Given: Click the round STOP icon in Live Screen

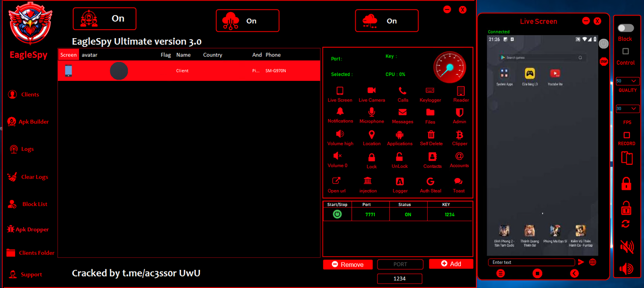Looking at the screenshot, I should point(604,62).
